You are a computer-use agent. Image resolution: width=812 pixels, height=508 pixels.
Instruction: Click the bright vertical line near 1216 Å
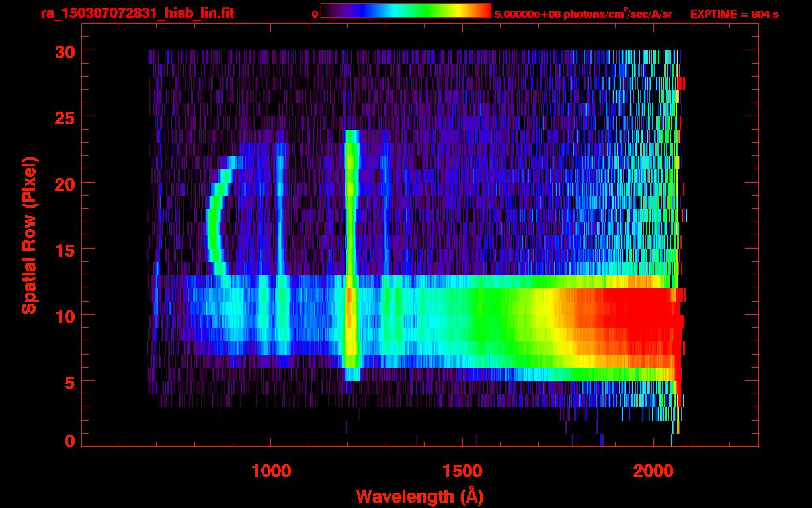(x=352, y=255)
